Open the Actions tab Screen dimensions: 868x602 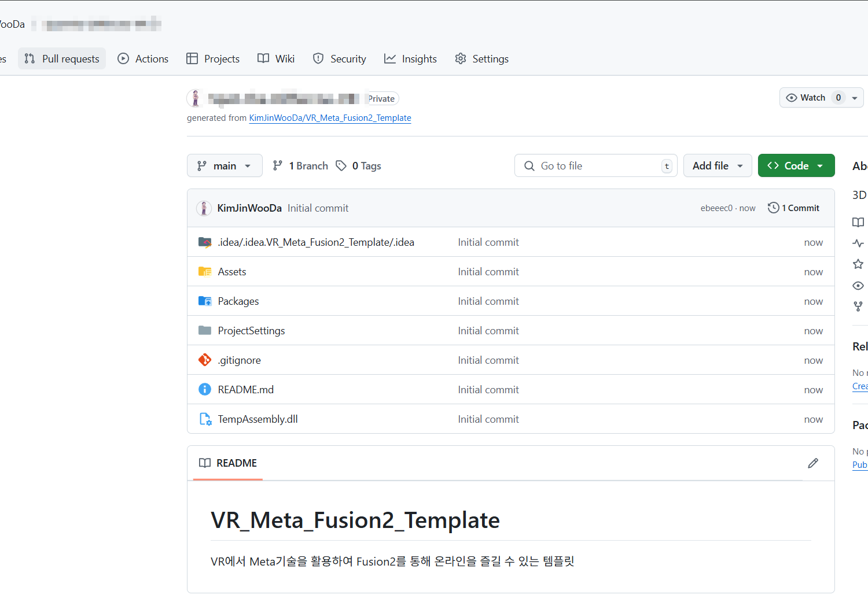click(x=143, y=58)
